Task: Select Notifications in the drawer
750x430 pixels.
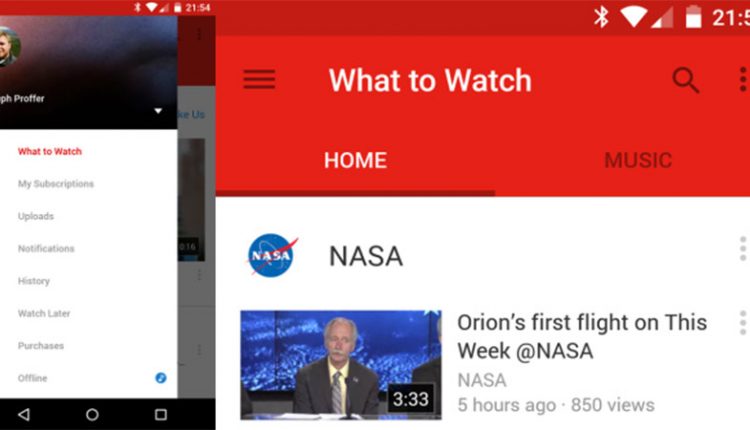Action: (46, 248)
